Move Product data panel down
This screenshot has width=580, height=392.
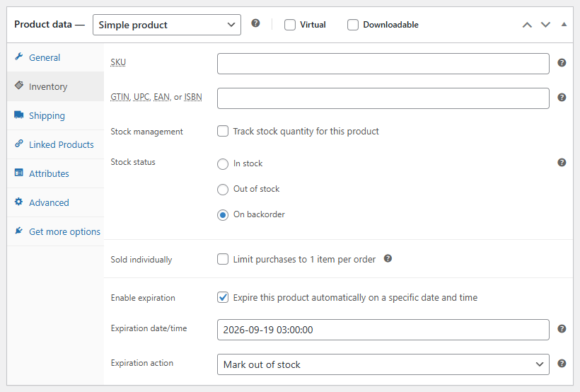pyautogui.click(x=545, y=25)
